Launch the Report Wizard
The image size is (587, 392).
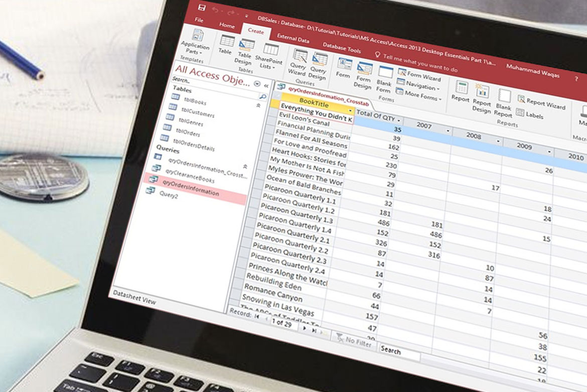[x=542, y=102]
